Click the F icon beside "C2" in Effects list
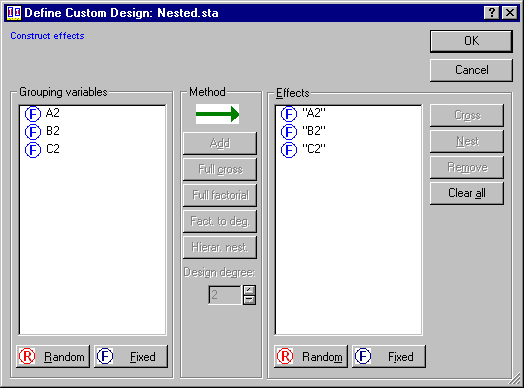This screenshot has height=388, width=524. point(289,150)
